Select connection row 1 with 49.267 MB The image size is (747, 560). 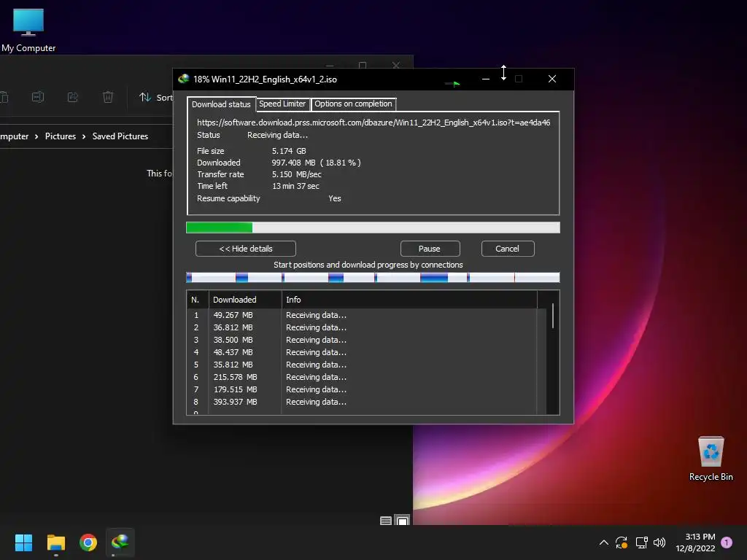pyautogui.click(x=366, y=315)
